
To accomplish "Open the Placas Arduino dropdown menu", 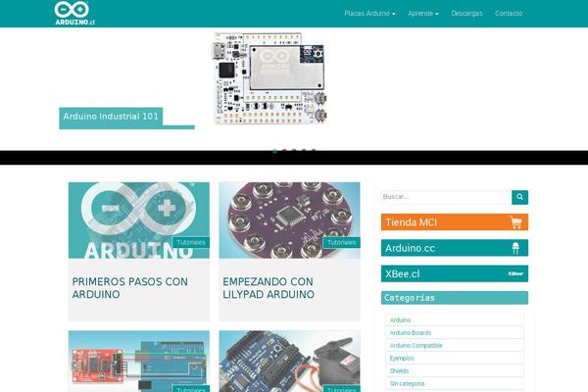I will click(369, 13).
